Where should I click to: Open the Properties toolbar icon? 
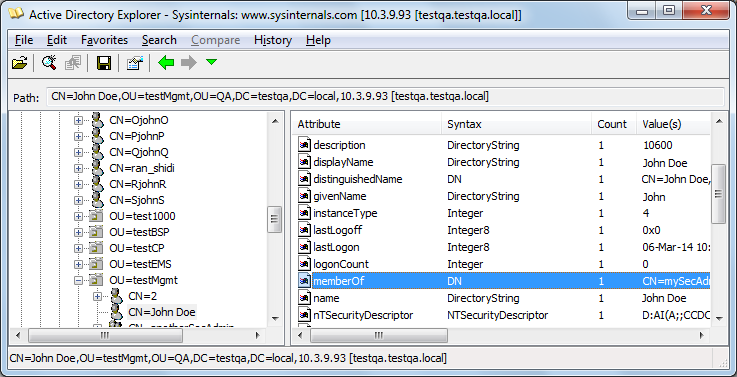tap(134, 63)
